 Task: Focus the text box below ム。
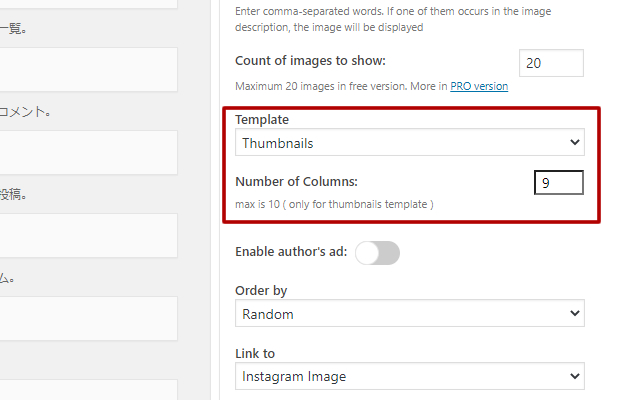(88, 318)
